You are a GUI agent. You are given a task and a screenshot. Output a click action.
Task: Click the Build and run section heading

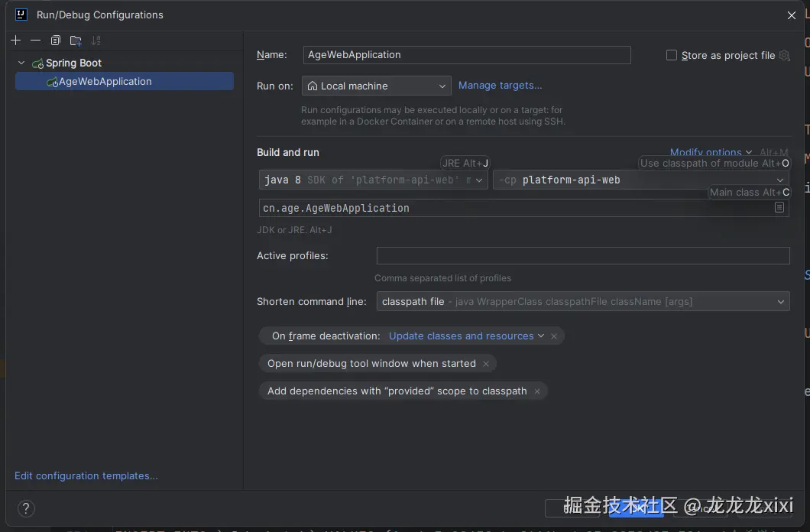click(x=288, y=152)
